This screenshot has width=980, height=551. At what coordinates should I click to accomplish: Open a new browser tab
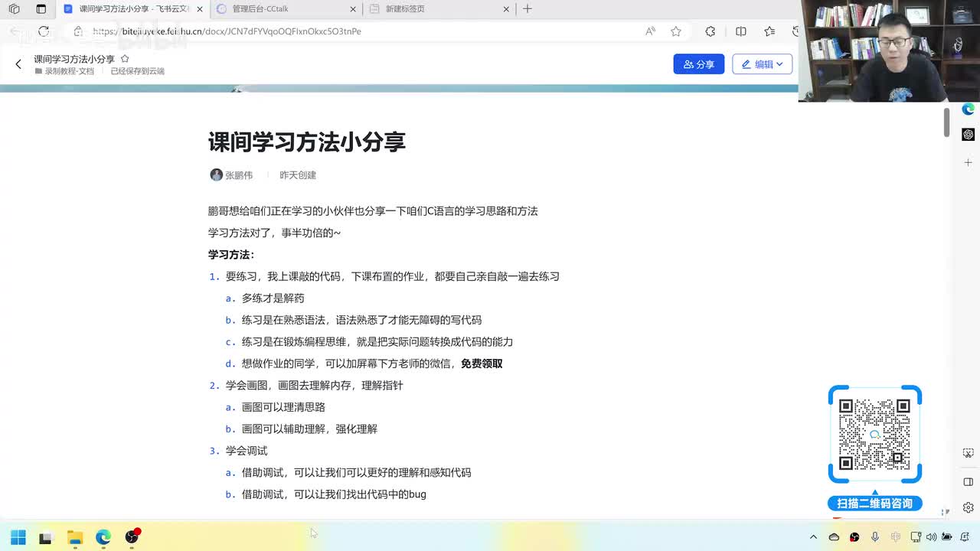(527, 9)
